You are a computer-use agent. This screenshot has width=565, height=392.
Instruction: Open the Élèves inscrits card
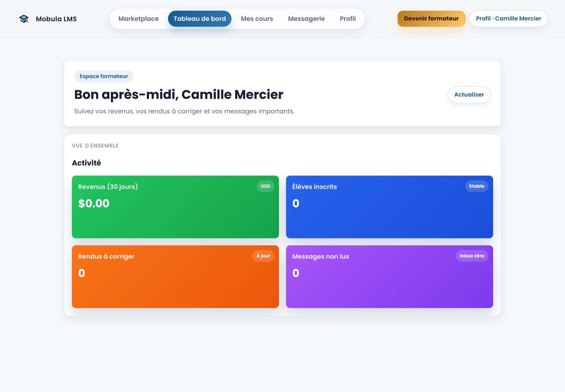389,207
